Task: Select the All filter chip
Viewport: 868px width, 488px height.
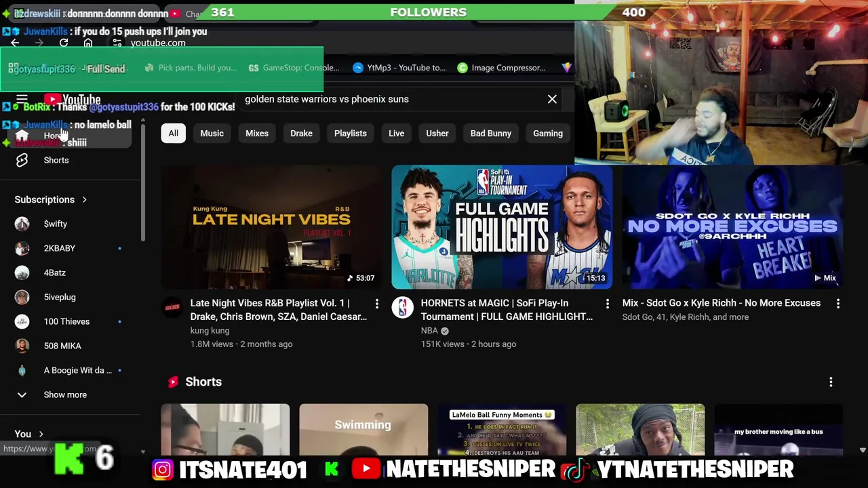Action: coord(174,134)
